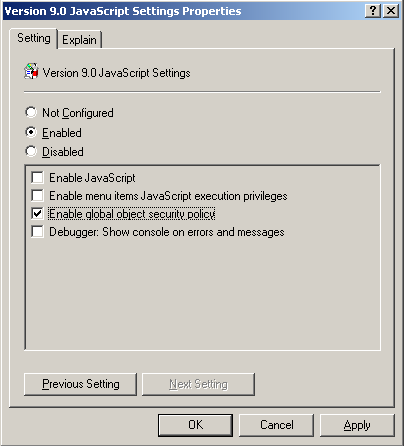404x446 pixels.
Task: Open the Setting tab
Action: 34,38
